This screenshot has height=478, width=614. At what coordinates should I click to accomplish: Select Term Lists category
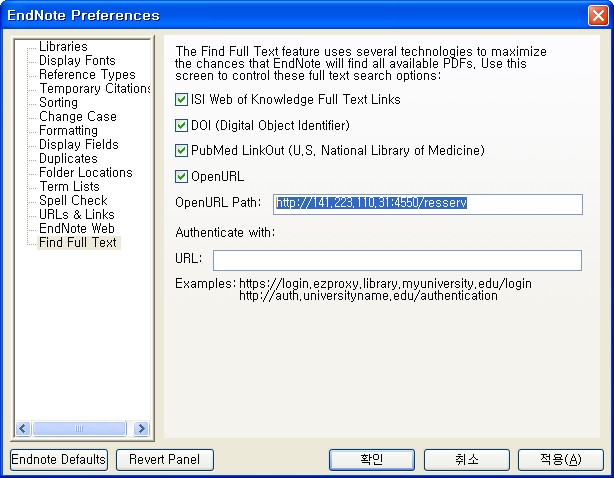(x=69, y=186)
